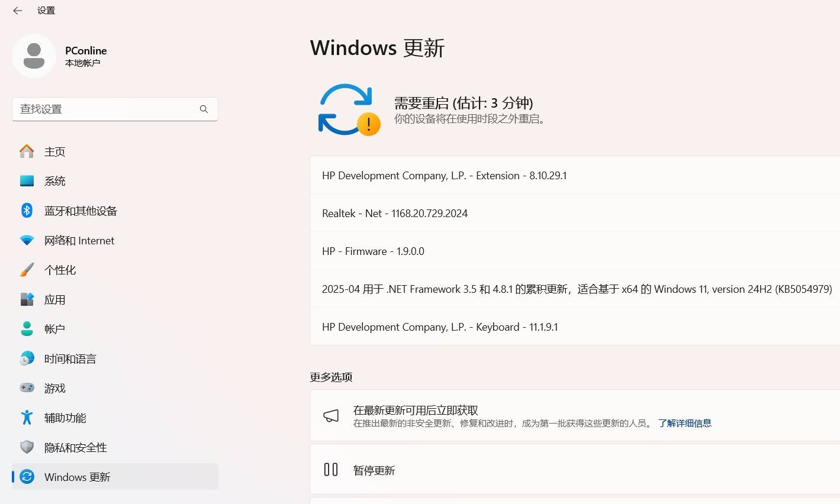Viewport: 840px width, 504px height.
Task: Click the PConline user avatar
Action: pos(34,56)
